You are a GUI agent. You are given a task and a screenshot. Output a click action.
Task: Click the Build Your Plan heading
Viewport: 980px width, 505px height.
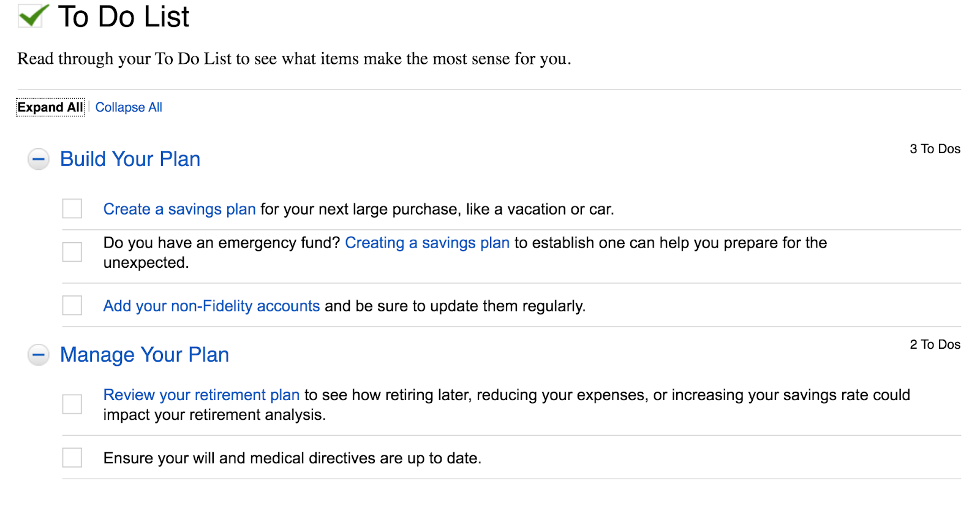pyautogui.click(x=130, y=159)
